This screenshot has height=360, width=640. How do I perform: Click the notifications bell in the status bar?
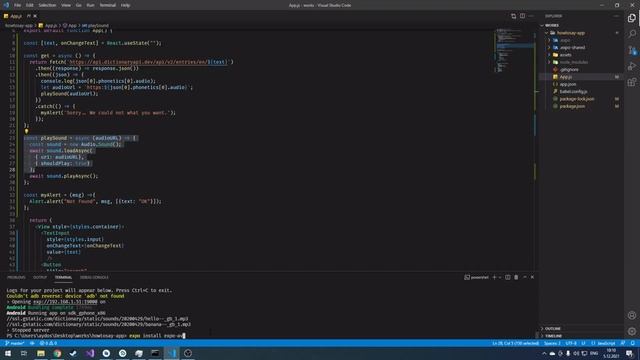click(x=633, y=343)
